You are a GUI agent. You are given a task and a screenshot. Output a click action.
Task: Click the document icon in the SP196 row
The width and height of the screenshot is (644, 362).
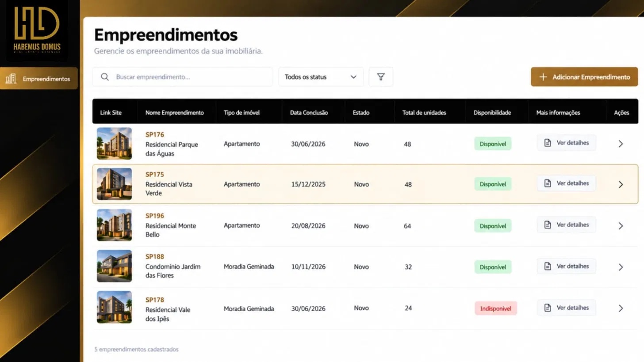click(x=548, y=225)
